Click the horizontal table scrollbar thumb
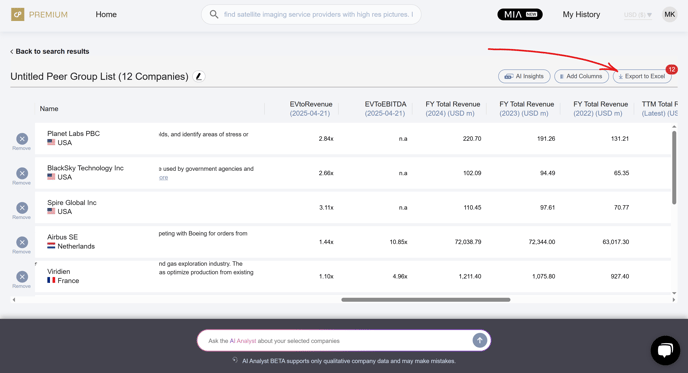The width and height of the screenshot is (688, 373). click(426, 300)
